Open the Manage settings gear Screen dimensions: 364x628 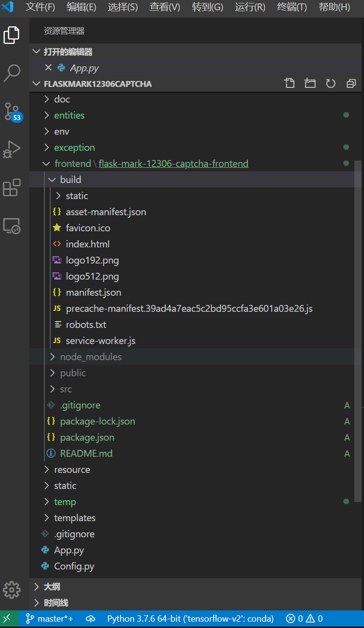(12, 589)
